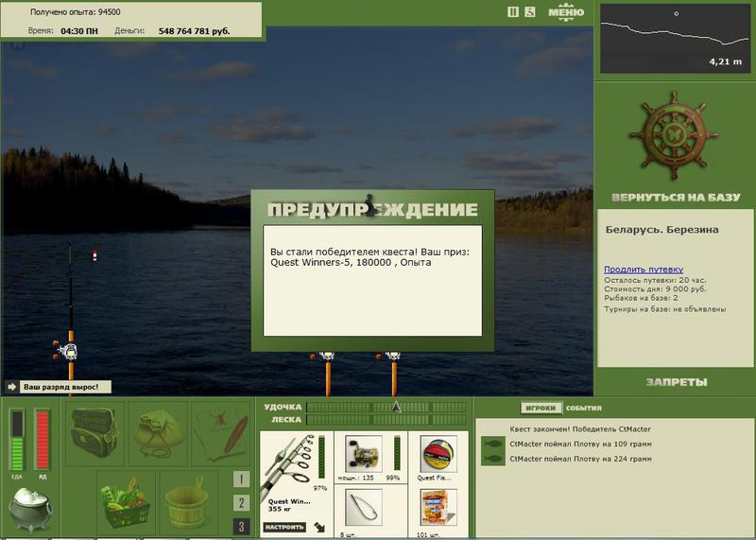Open the wooden bucket icon

[x=187, y=502]
